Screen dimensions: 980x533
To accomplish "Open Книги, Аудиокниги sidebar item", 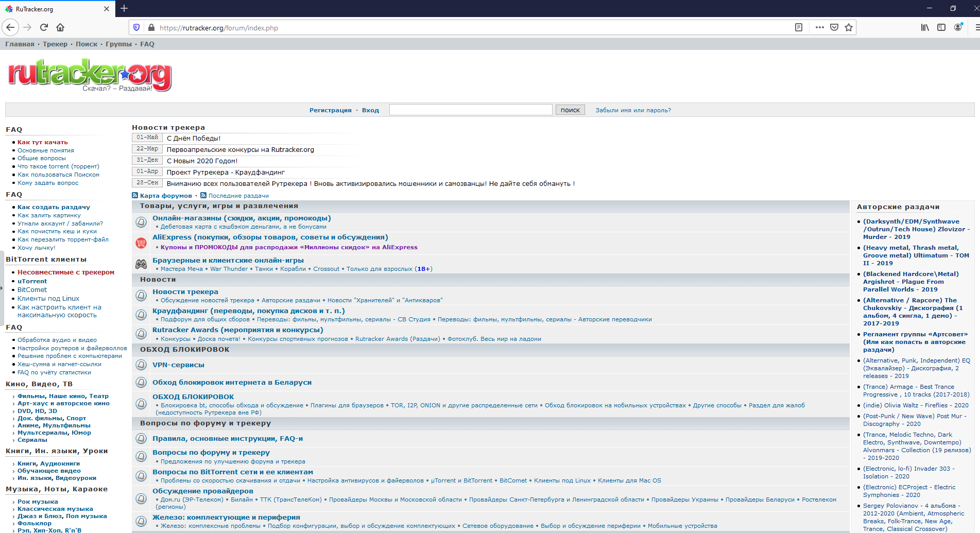I will click(x=48, y=463).
